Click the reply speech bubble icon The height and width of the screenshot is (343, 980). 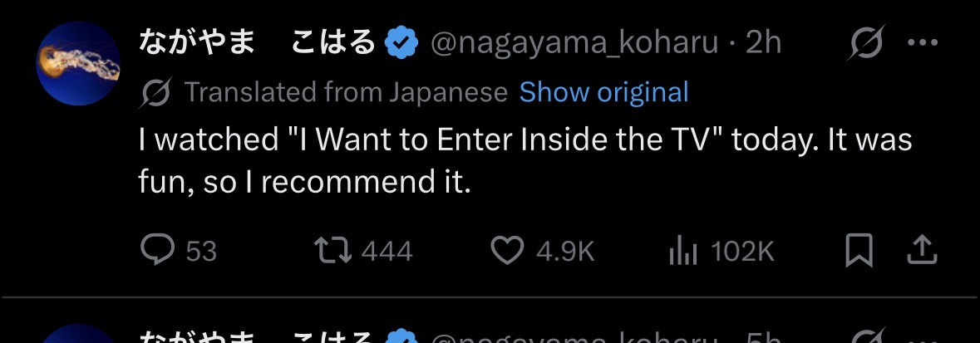tap(157, 251)
